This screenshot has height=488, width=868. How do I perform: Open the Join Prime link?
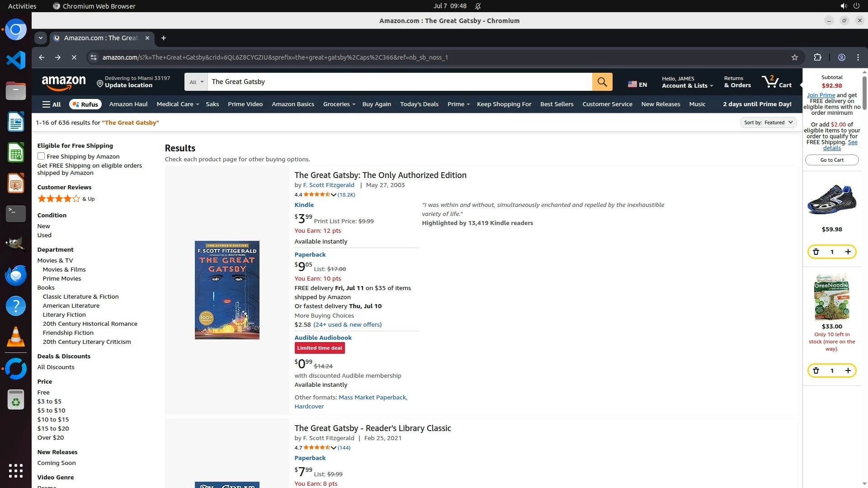click(x=821, y=95)
